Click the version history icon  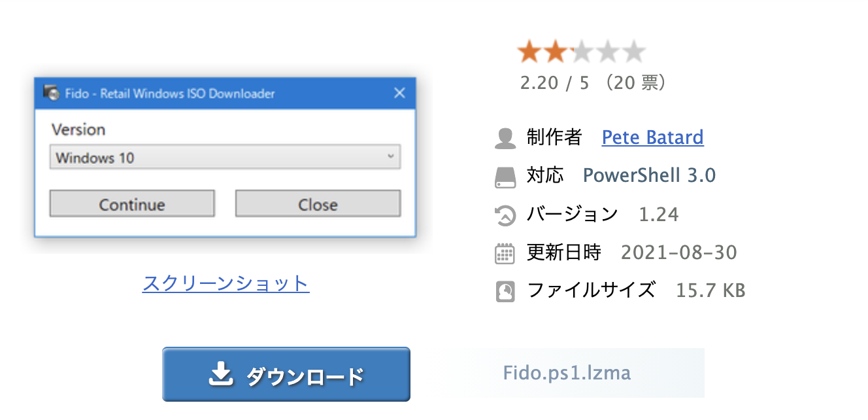click(x=505, y=215)
